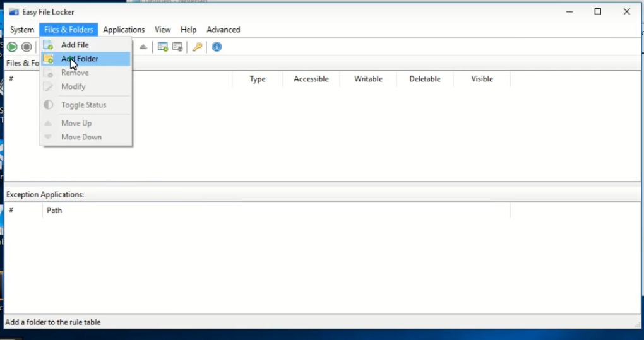Image resolution: width=644 pixels, height=340 pixels.
Task: Open the View menu
Action: [163, 30]
